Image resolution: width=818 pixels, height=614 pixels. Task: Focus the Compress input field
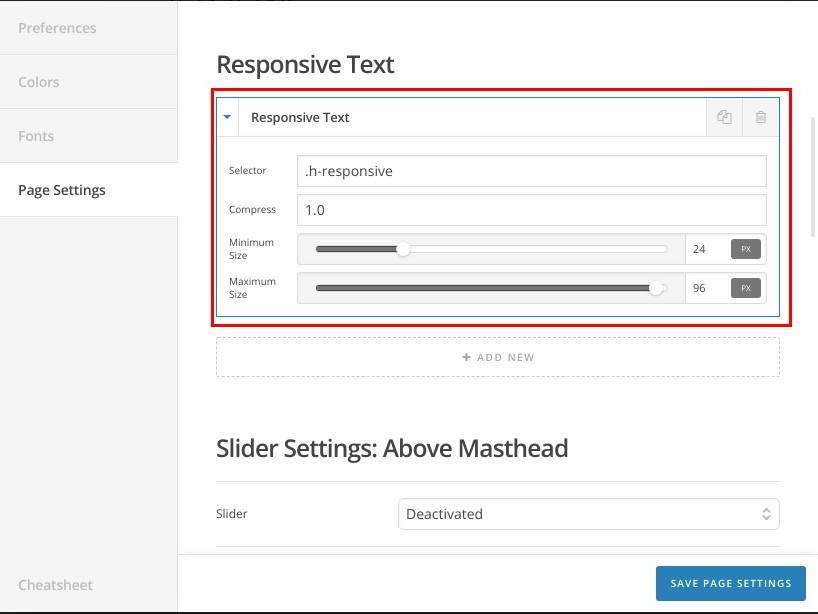tap(532, 210)
